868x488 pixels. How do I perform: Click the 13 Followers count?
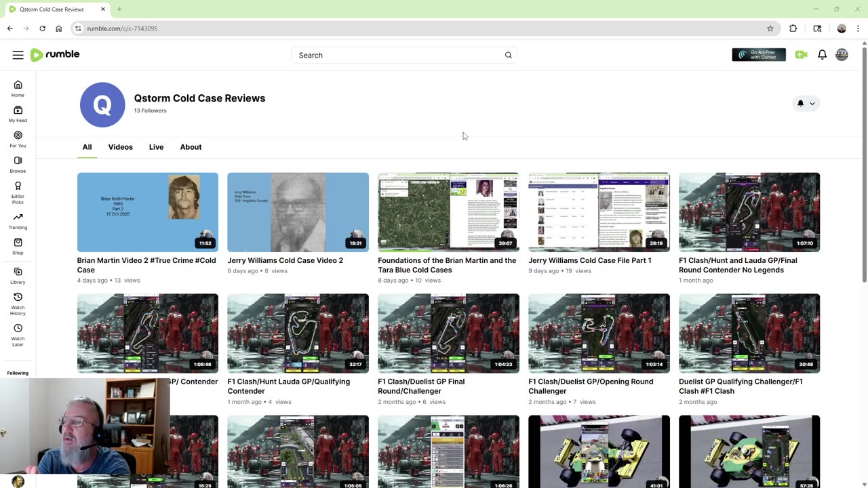(150, 110)
